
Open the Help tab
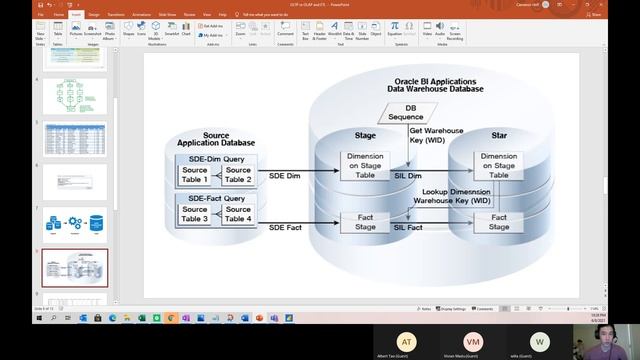pyautogui.click(x=222, y=15)
